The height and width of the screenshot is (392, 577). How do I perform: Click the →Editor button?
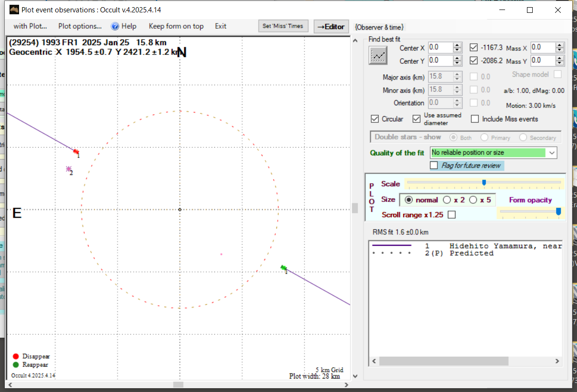[331, 27]
